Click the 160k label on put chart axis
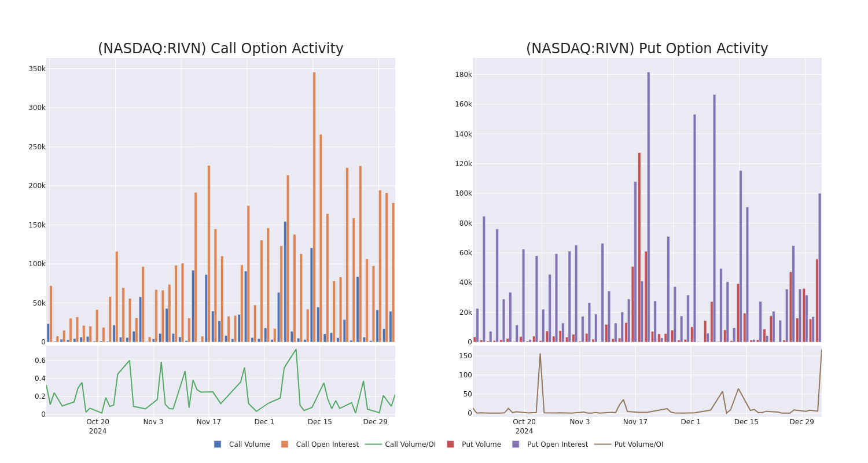This screenshot has width=868, height=463. (464, 104)
